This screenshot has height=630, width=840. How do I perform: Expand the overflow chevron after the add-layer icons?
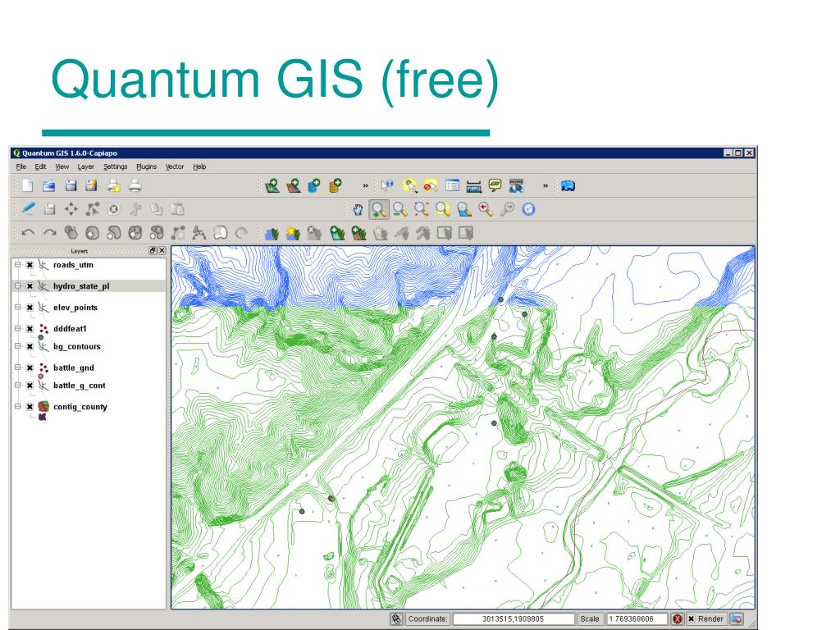[x=365, y=186]
